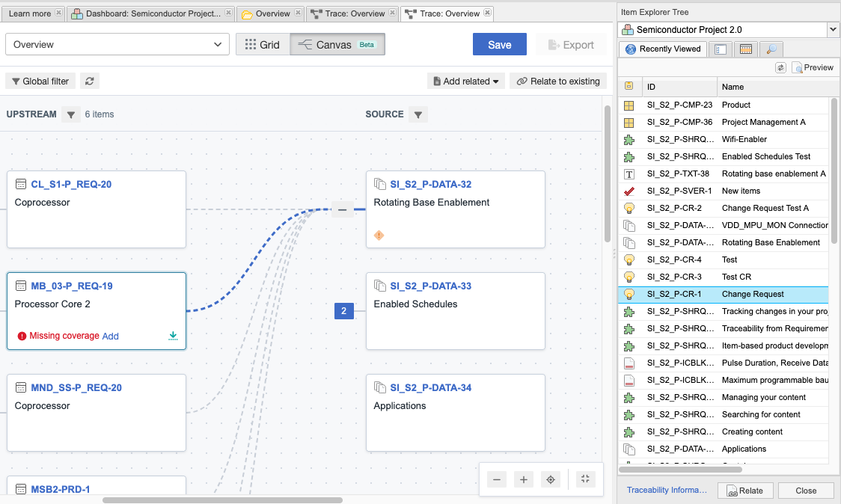This screenshot has height=504, width=841.
Task: Open the search magnifier tab in Item Explorer
Action: pos(771,49)
